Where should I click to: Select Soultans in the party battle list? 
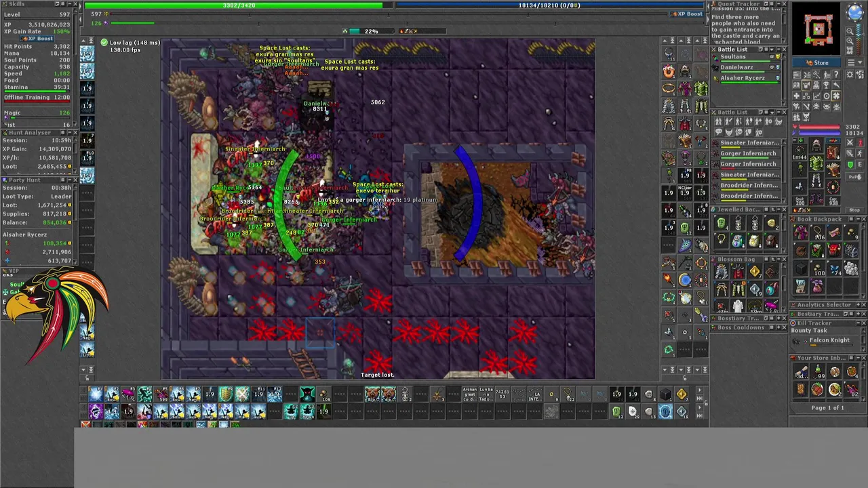pos(746,58)
